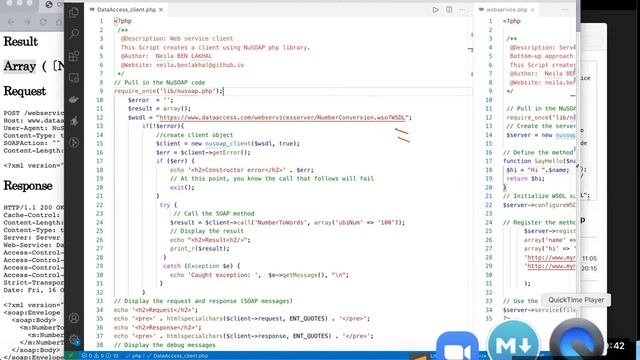Reload the page in the browser window
The height and width of the screenshot is (360, 640).
[43, 22]
